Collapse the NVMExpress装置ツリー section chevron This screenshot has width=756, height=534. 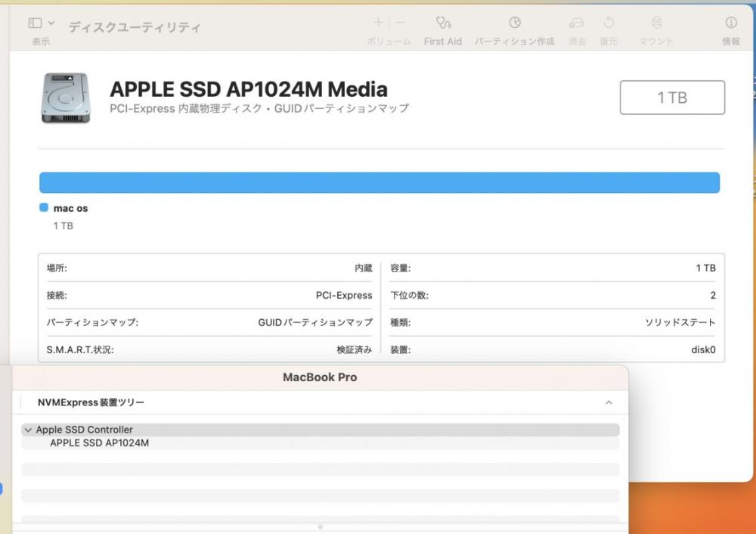click(x=609, y=403)
